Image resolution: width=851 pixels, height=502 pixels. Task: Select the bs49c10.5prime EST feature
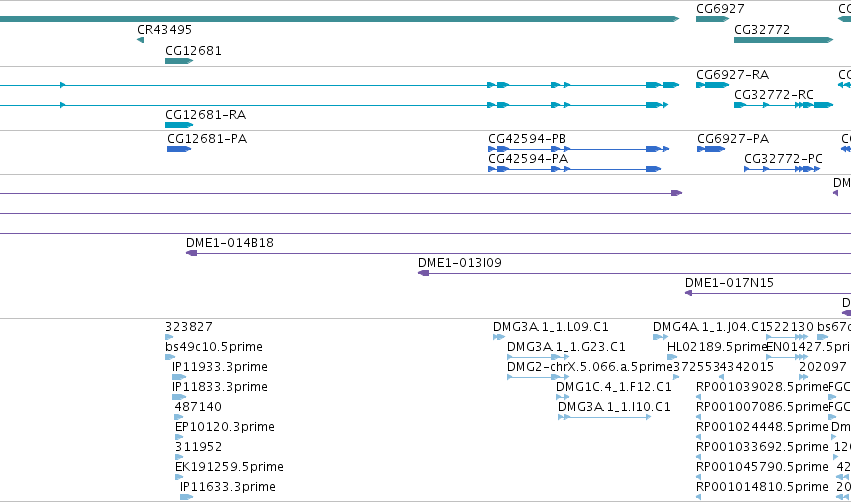(170, 357)
